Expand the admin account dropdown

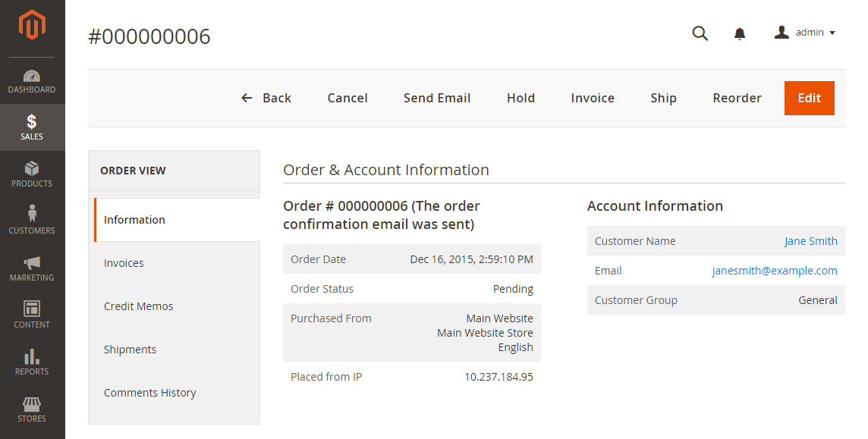pyautogui.click(x=805, y=33)
